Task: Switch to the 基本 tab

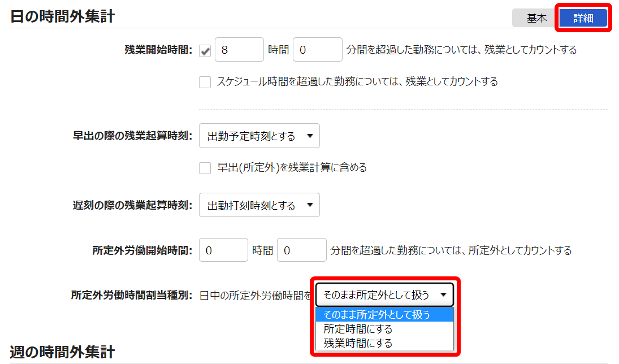Action: pyautogui.click(x=536, y=18)
